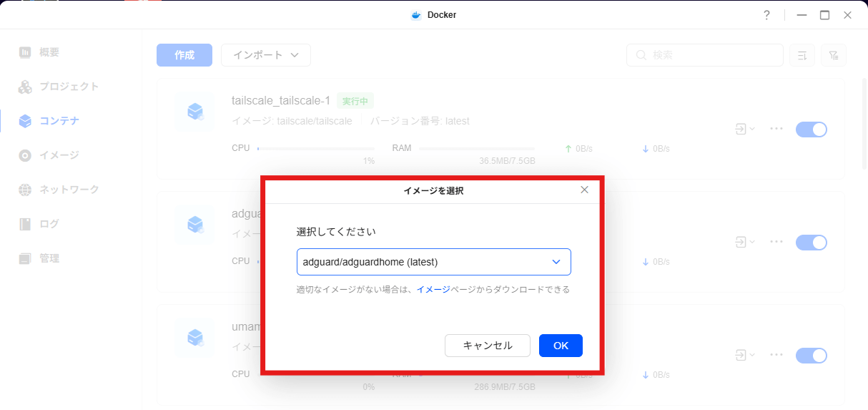Toggle the adguard container switch
This screenshot has width=868, height=410.
pyautogui.click(x=812, y=242)
